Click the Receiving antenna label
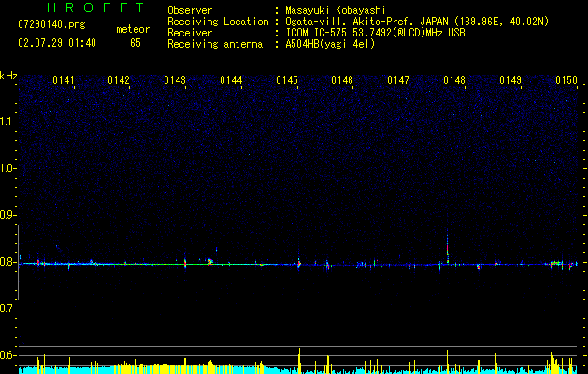 tap(215, 44)
